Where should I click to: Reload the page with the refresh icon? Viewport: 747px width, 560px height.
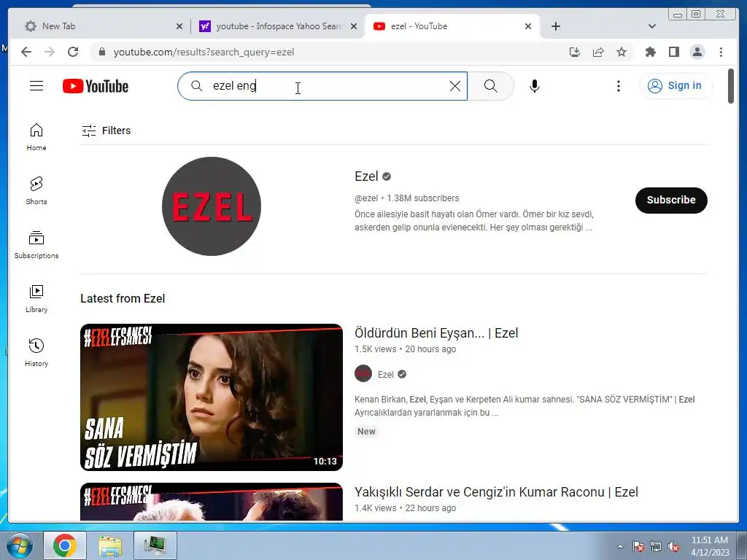coord(73,52)
